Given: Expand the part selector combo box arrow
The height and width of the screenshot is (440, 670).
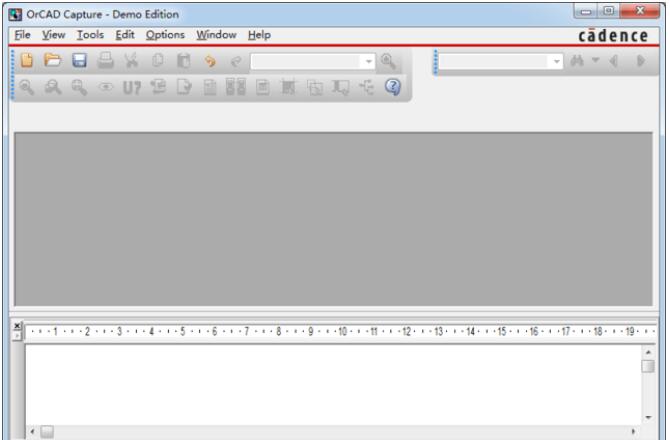Looking at the screenshot, I should pyautogui.click(x=368, y=62).
